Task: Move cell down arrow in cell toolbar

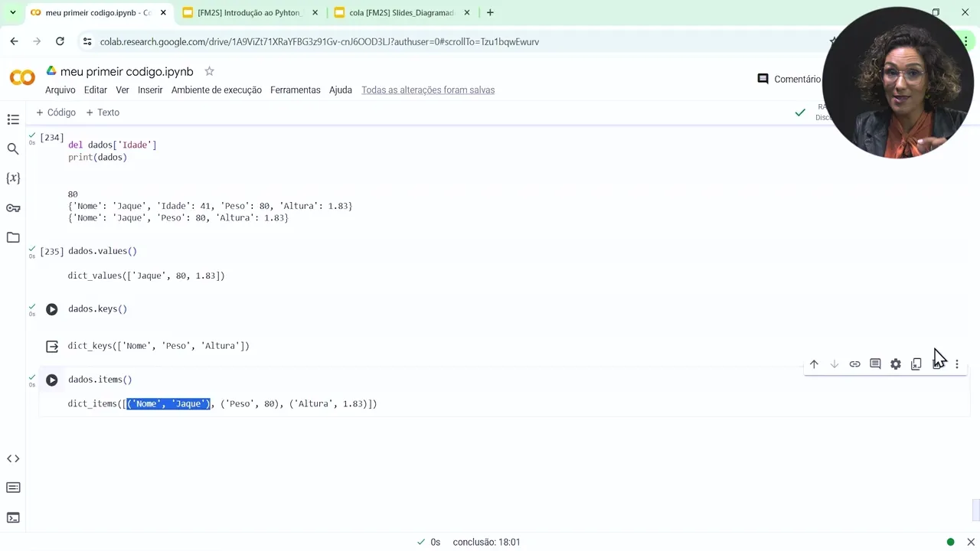Action: pyautogui.click(x=835, y=364)
